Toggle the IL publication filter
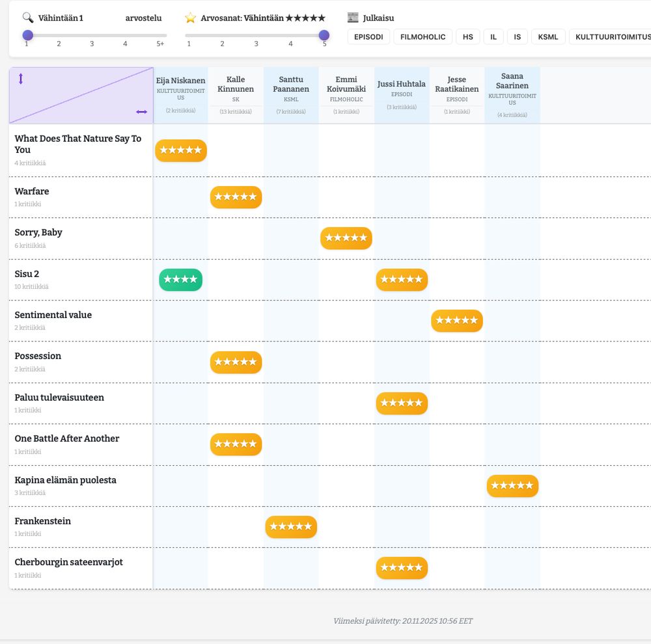 coord(493,37)
